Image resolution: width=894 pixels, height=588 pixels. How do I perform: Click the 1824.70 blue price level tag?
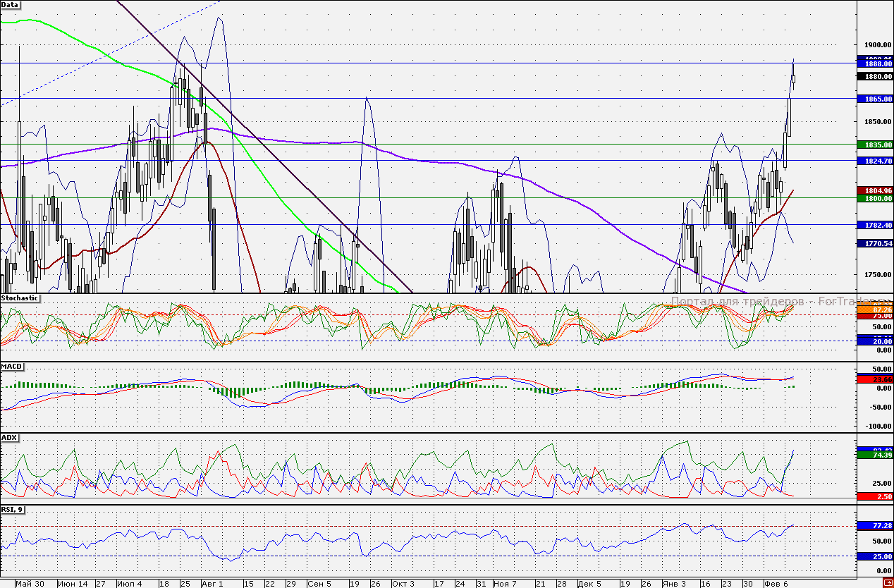click(x=874, y=161)
